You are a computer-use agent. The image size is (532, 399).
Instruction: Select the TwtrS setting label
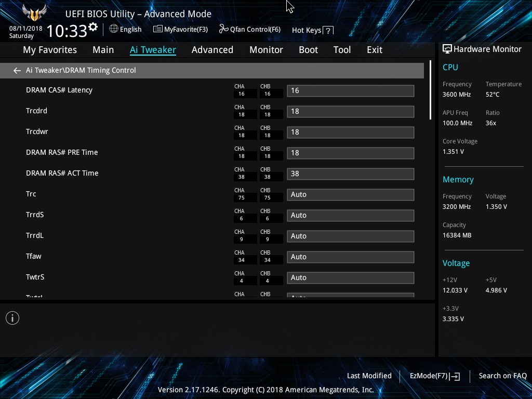pos(35,277)
